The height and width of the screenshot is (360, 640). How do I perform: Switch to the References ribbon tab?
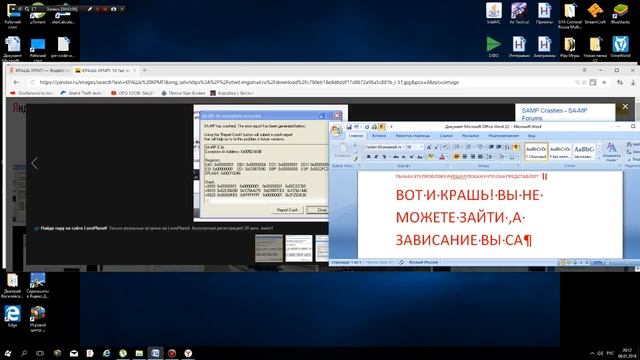point(446,136)
